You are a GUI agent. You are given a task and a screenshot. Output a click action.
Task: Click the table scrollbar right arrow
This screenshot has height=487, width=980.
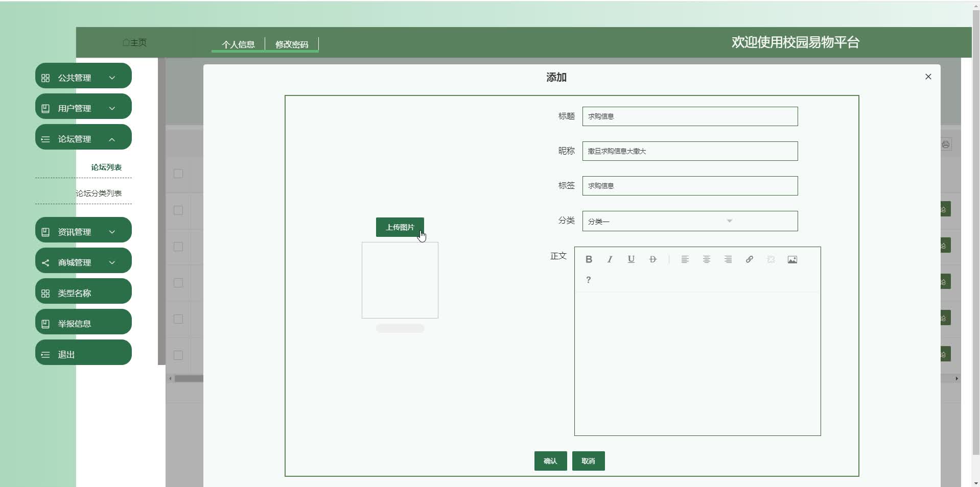[957, 379]
